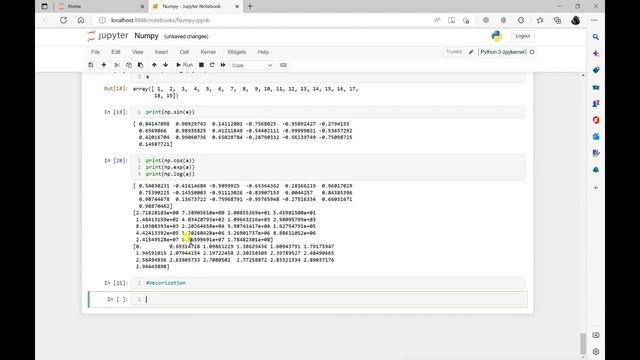
Task: Click the edit pencil icon near Trusted
Action: point(471,52)
